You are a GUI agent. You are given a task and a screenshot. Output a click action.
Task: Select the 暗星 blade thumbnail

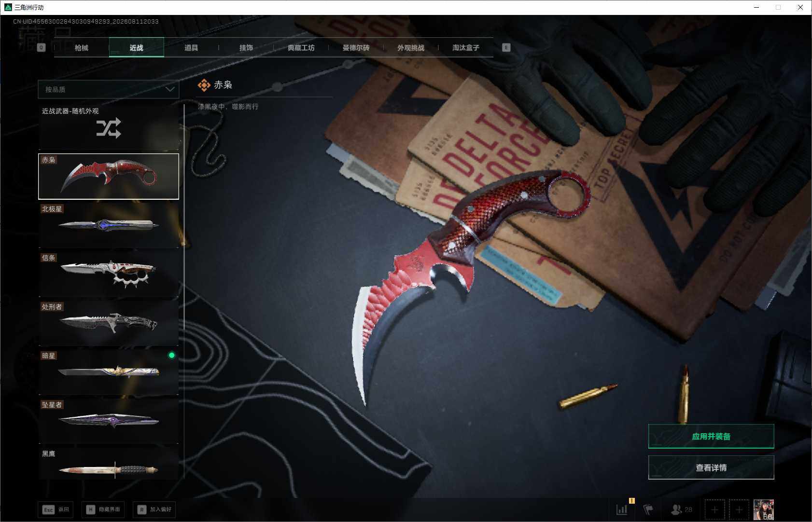[109, 372]
